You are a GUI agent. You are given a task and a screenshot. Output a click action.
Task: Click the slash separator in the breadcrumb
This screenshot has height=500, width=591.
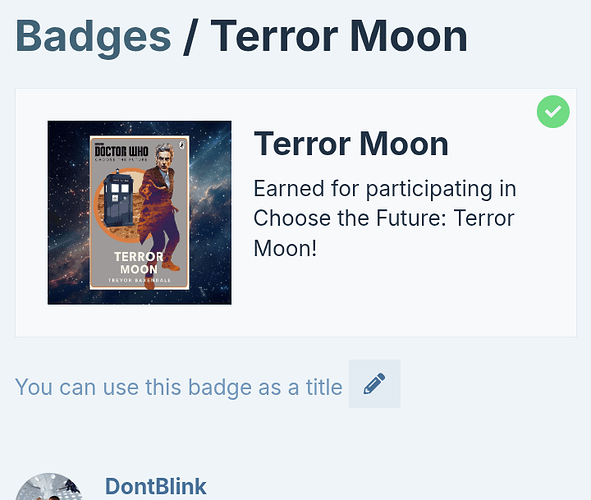191,37
